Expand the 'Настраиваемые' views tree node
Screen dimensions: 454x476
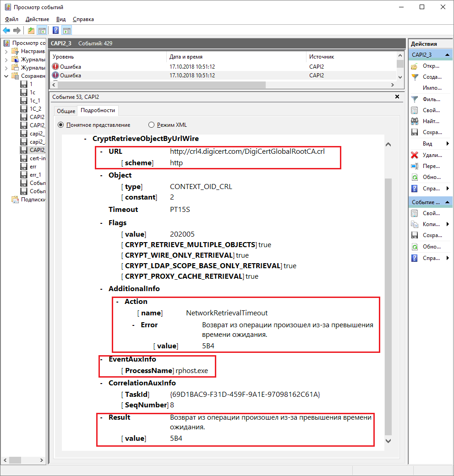6,51
